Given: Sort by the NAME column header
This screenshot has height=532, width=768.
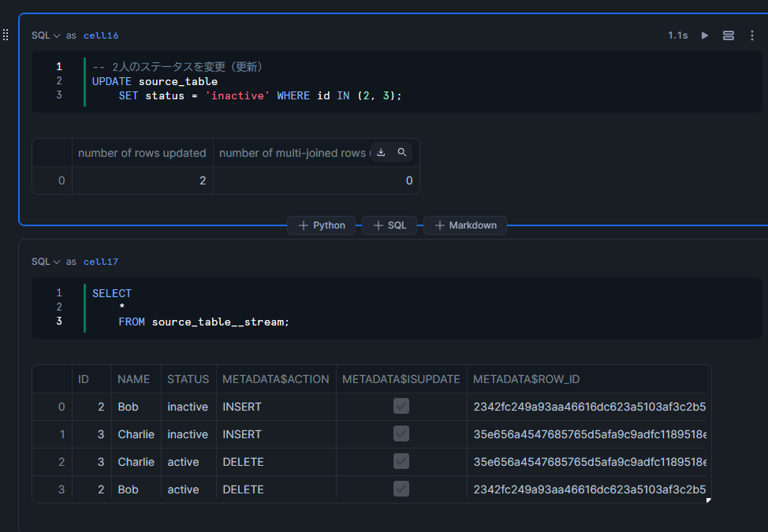Looking at the screenshot, I should click(136, 379).
